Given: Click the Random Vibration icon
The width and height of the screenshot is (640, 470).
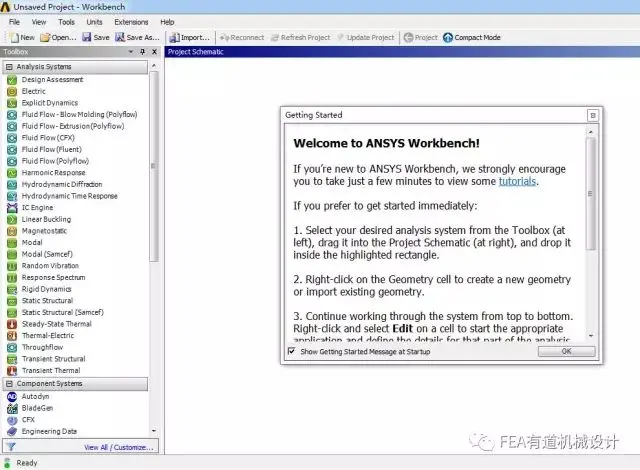Looking at the screenshot, I should (12, 266).
